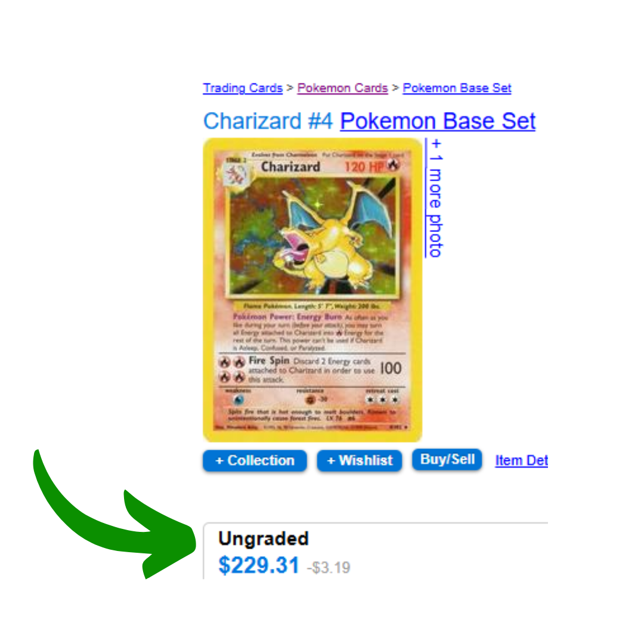
Task: Add card with + Wishlist button
Action: [360, 460]
